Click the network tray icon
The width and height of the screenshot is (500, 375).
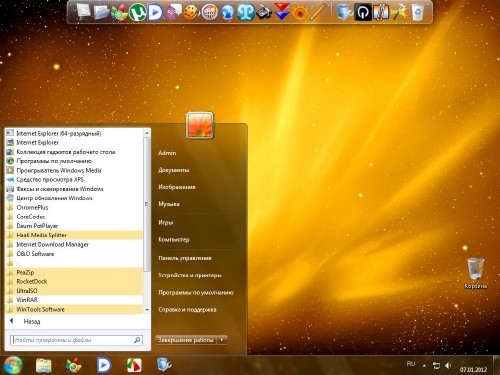point(436,366)
